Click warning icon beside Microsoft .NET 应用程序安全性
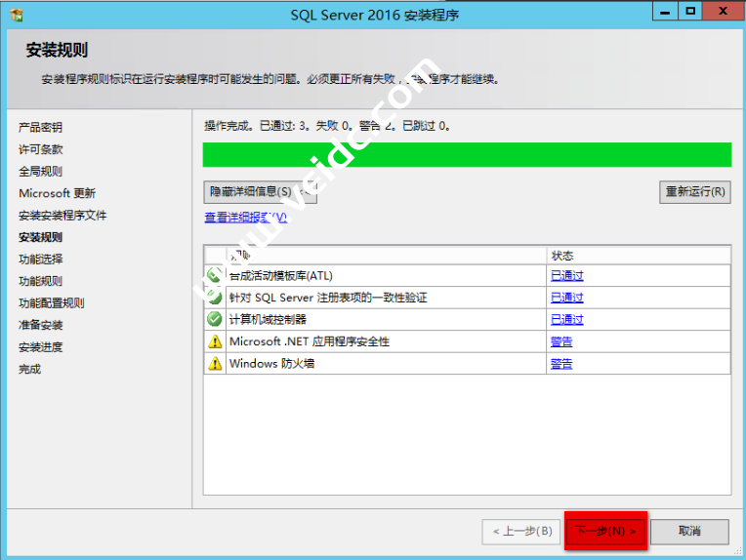Screen dimensions: 746x560 214,341
